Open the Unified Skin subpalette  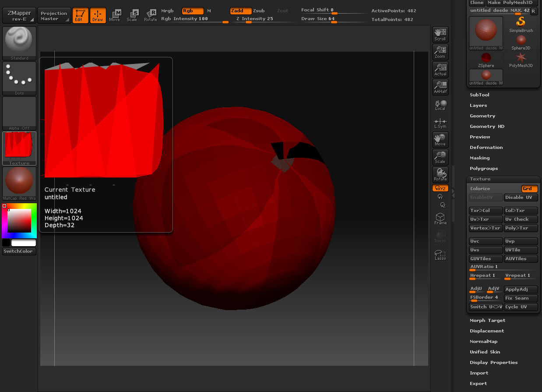(485, 352)
